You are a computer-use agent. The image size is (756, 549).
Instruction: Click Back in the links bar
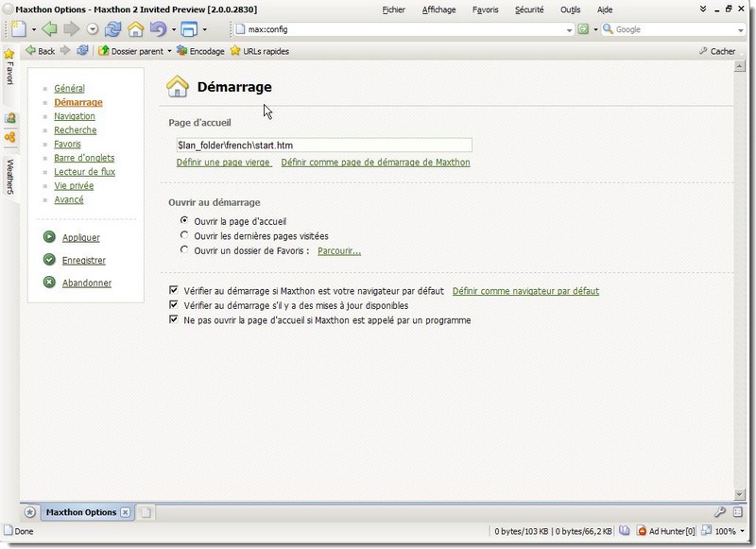[40, 51]
